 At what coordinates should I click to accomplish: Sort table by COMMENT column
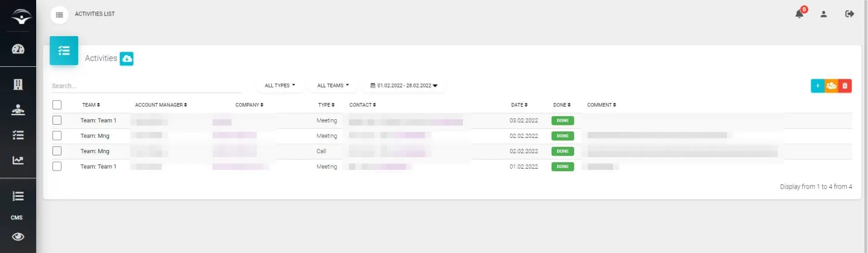click(602, 105)
